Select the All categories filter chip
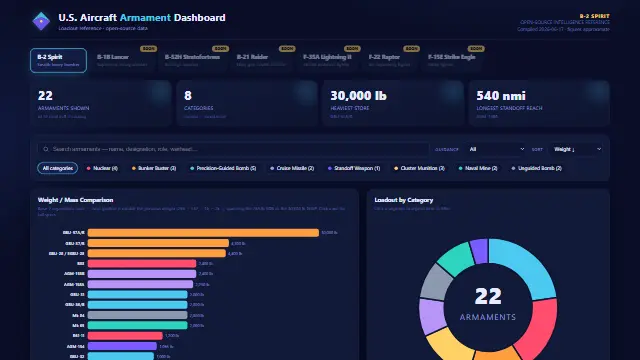 click(x=58, y=168)
